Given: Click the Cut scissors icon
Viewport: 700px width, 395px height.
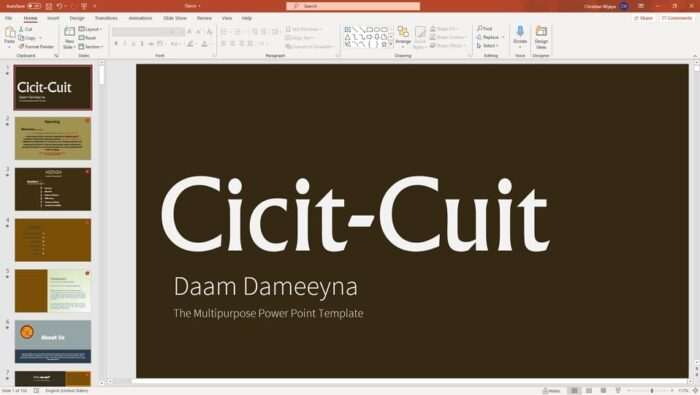Looking at the screenshot, I should pyautogui.click(x=21, y=29).
